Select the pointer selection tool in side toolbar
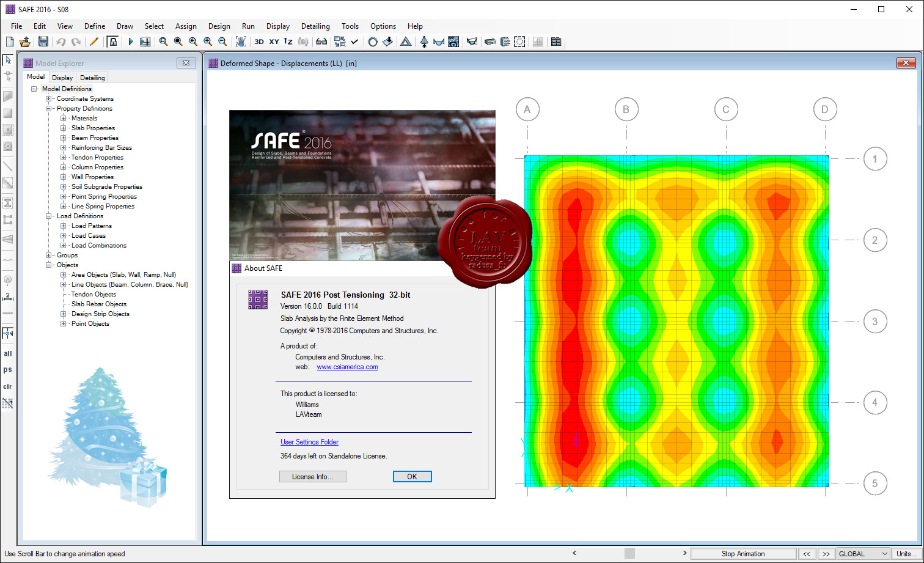 (x=8, y=61)
